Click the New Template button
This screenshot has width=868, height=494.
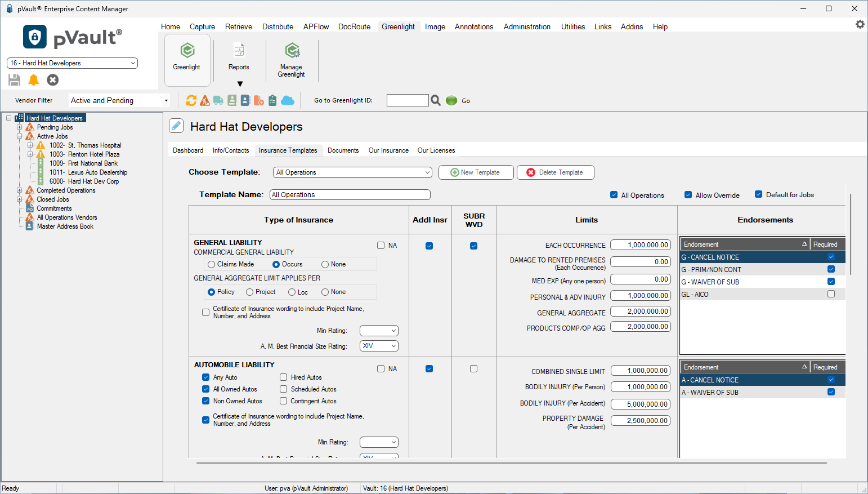pos(476,172)
